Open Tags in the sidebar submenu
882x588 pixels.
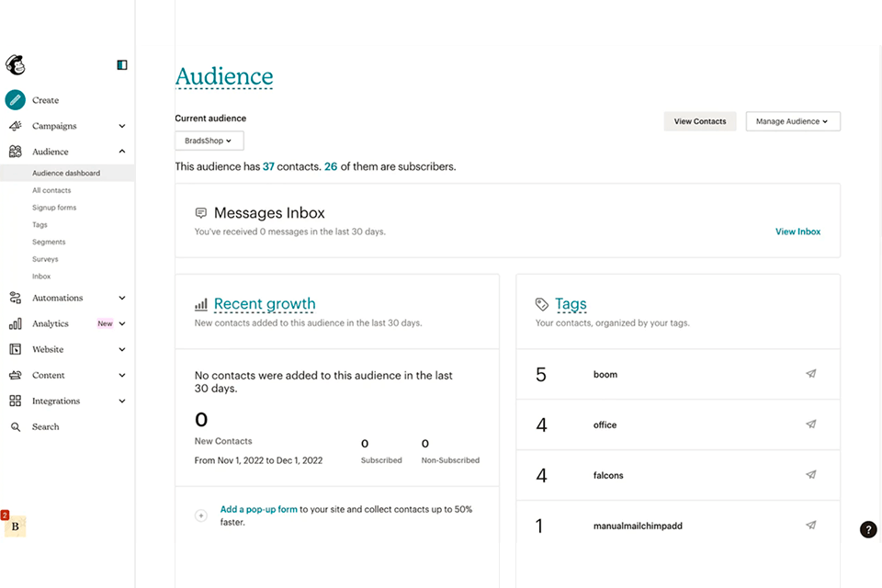click(40, 225)
